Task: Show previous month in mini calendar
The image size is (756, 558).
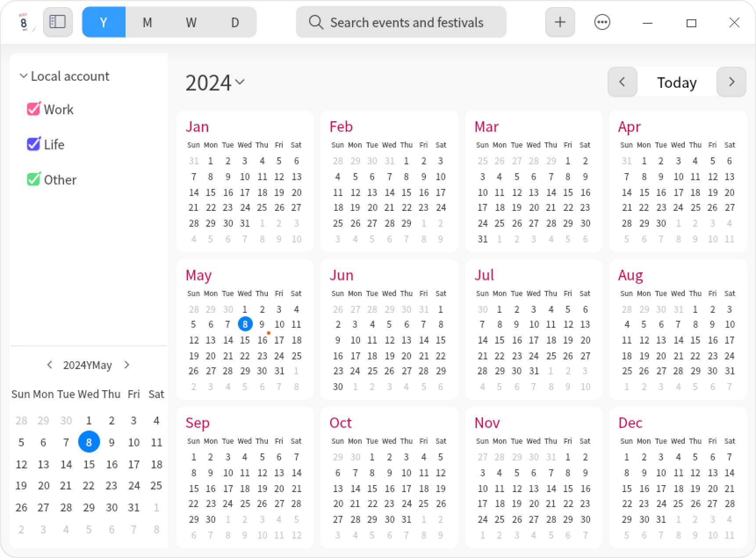Action: (50, 365)
